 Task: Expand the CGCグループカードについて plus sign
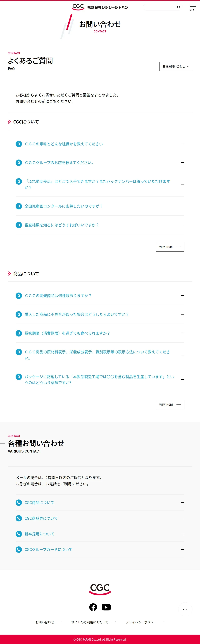(183, 550)
